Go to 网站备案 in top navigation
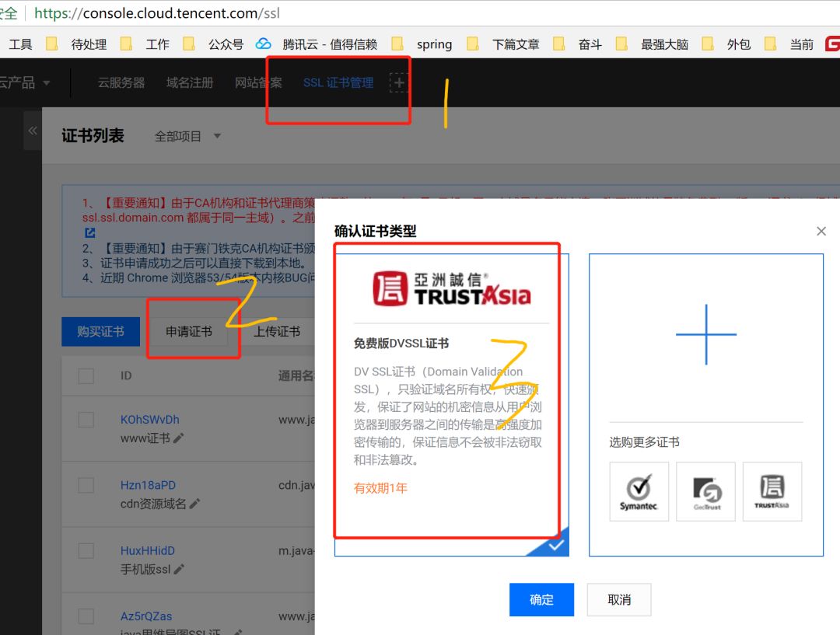This screenshot has height=635, width=840. (x=258, y=82)
